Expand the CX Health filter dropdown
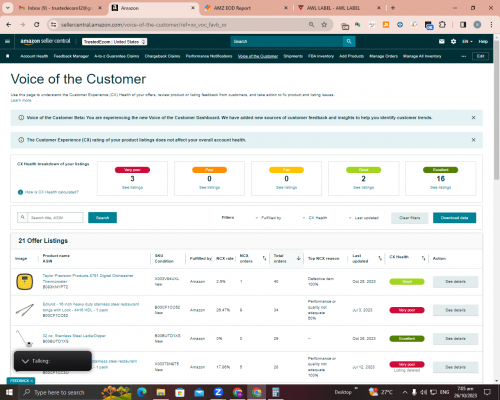Screen dimensions: 500x400 click(315, 218)
